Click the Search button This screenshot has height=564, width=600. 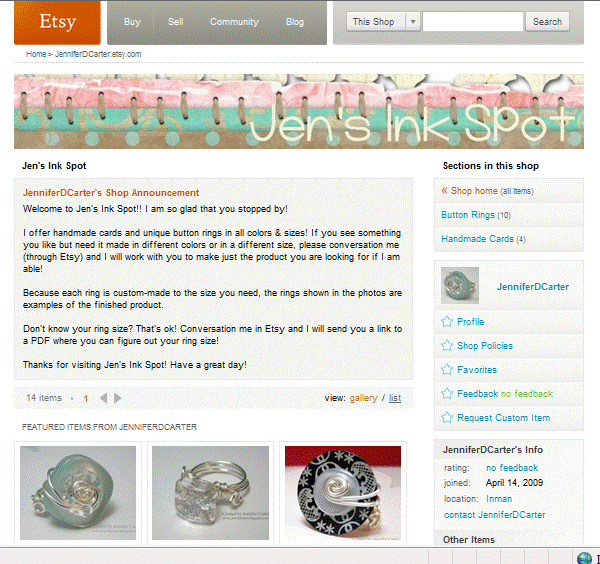(x=547, y=22)
